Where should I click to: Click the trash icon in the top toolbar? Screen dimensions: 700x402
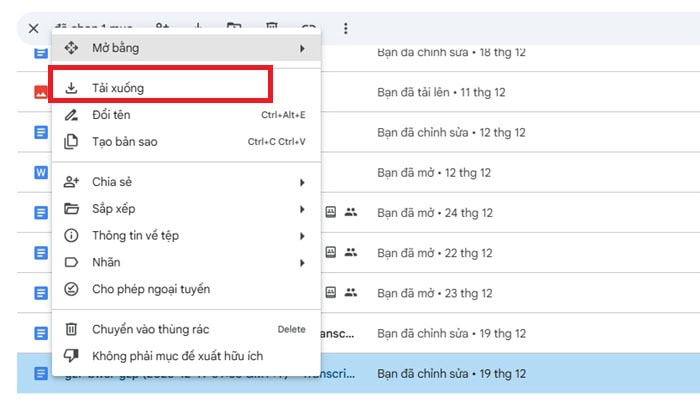(272, 29)
